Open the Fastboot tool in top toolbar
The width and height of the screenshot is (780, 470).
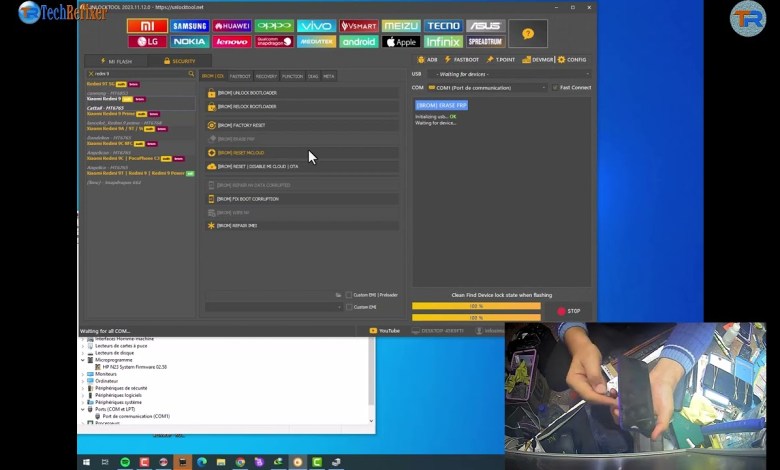pyautogui.click(x=461, y=60)
